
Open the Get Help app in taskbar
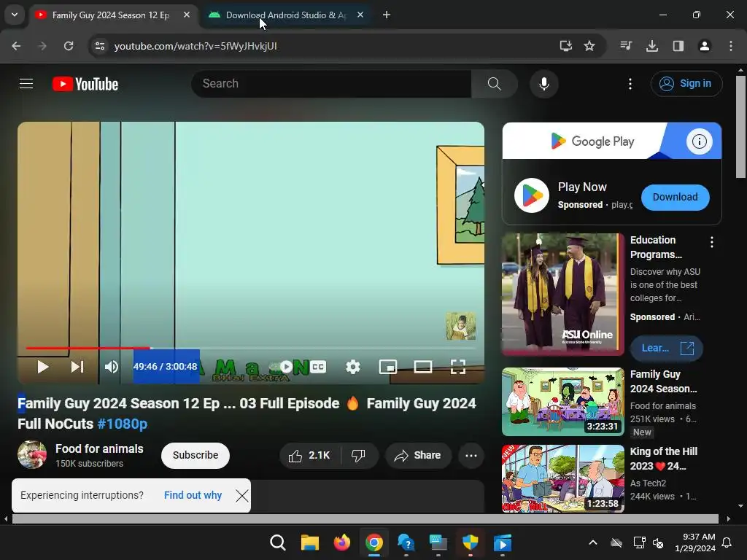coord(406,542)
